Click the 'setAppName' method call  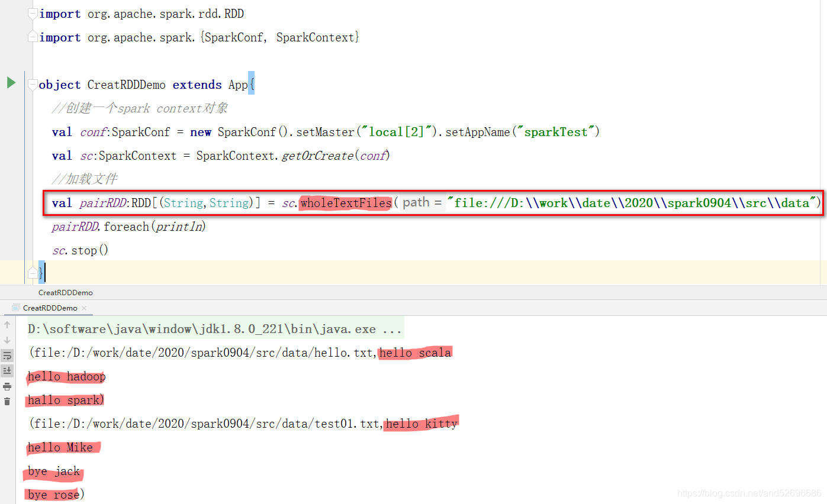[477, 132]
